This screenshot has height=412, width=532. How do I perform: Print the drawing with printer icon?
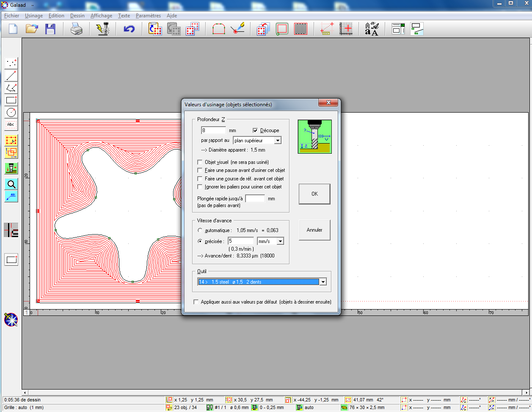tap(77, 29)
